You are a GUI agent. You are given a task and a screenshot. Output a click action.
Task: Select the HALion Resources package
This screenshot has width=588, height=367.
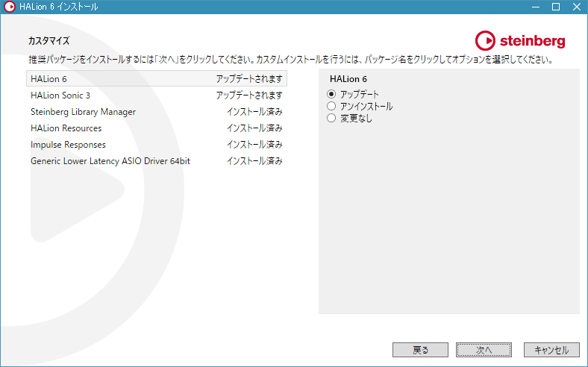(x=157, y=128)
